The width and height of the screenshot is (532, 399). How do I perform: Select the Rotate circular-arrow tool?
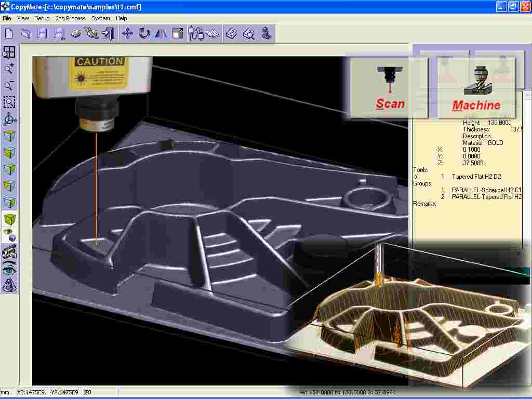pyautogui.click(x=144, y=34)
